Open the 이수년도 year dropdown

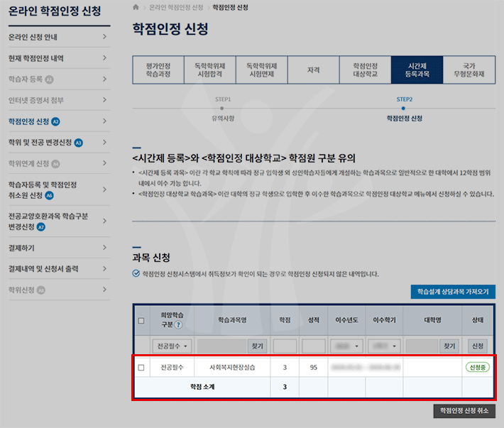pyautogui.click(x=346, y=346)
